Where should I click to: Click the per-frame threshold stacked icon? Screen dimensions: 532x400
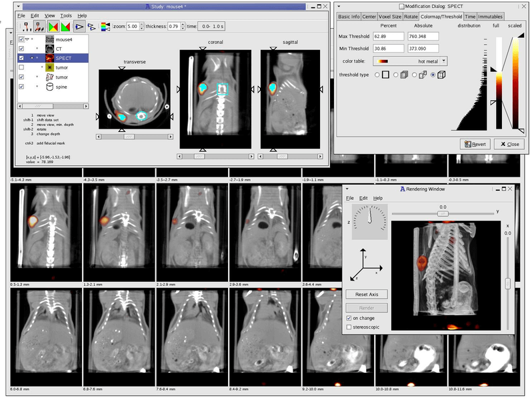pyautogui.click(x=404, y=75)
